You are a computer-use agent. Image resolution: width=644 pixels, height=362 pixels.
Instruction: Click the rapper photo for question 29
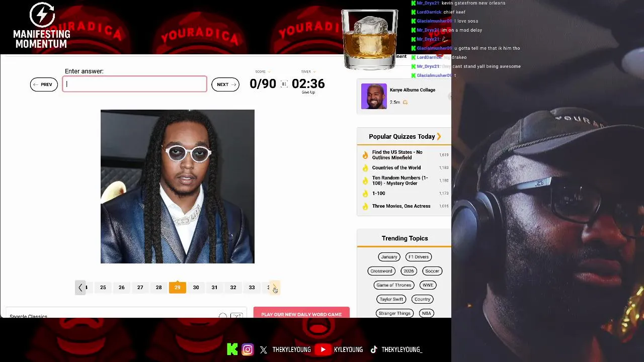[x=178, y=186]
